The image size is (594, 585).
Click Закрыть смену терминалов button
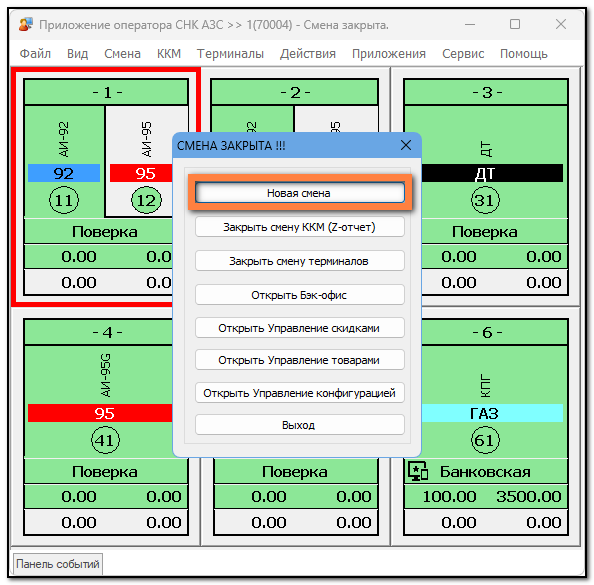pyautogui.click(x=300, y=261)
